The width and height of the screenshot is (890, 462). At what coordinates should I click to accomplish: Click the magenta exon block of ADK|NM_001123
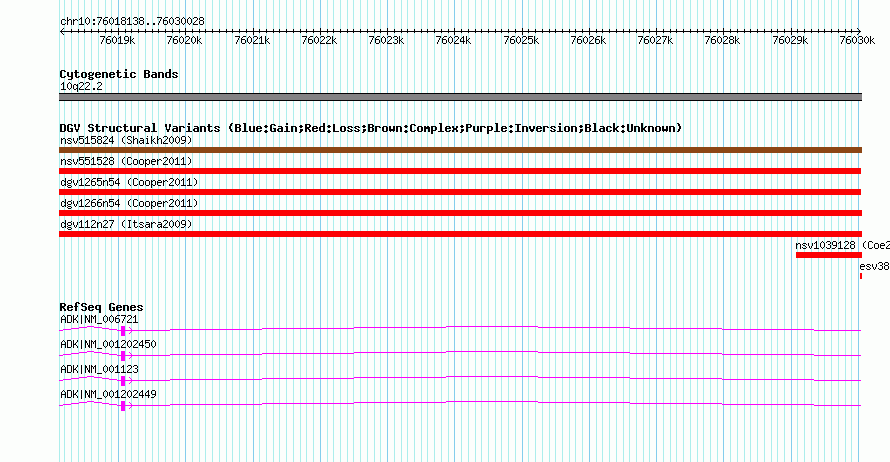click(123, 381)
